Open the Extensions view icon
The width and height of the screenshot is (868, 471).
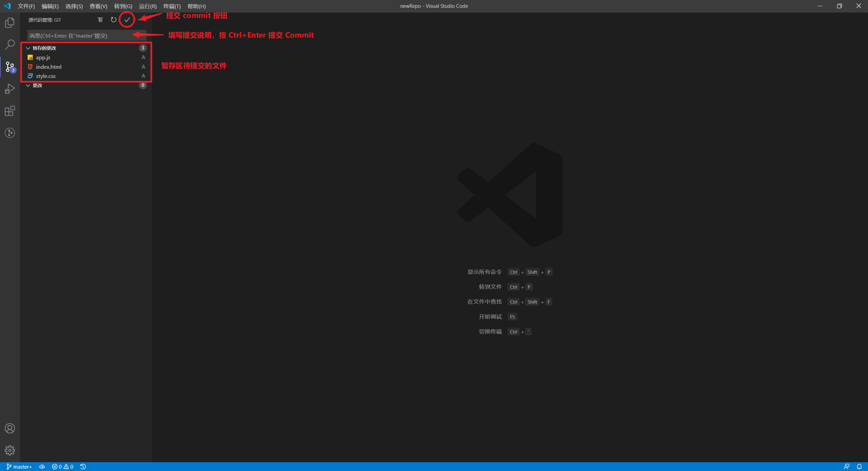[10, 111]
